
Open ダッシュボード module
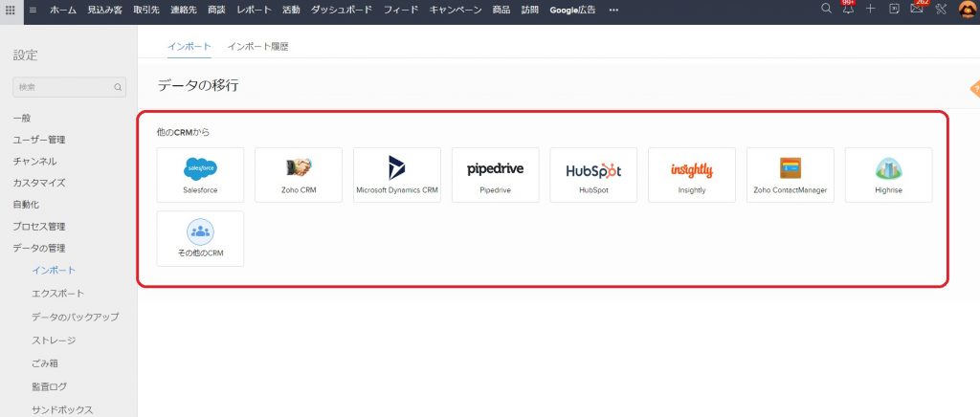(x=342, y=10)
